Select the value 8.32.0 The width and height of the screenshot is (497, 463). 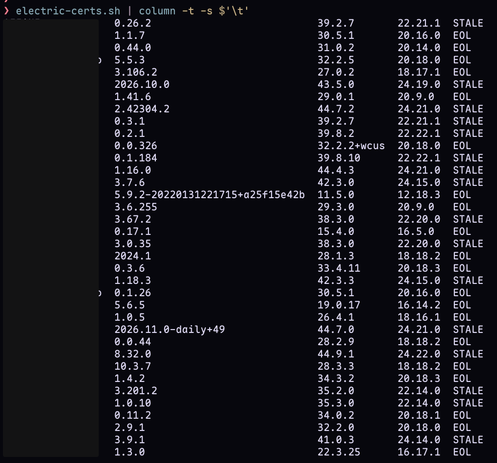pos(133,354)
